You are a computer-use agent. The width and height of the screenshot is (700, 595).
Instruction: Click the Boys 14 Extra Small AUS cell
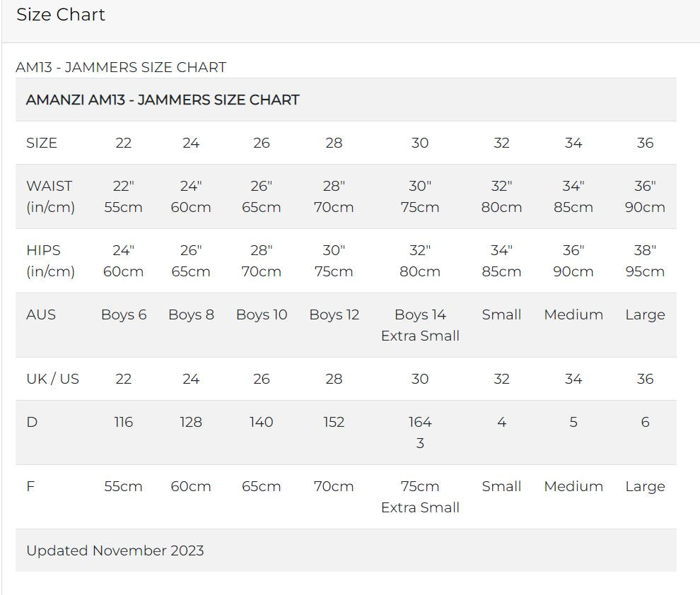click(420, 325)
